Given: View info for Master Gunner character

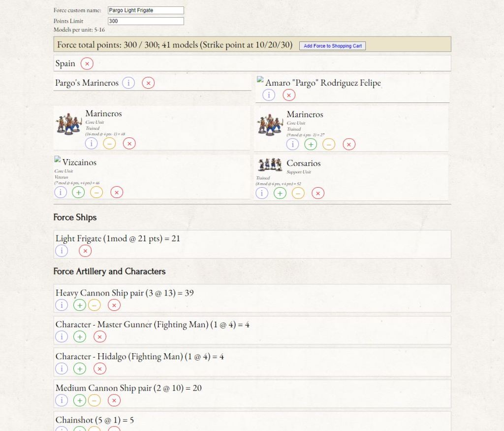Looking at the screenshot, I should click(x=62, y=336).
